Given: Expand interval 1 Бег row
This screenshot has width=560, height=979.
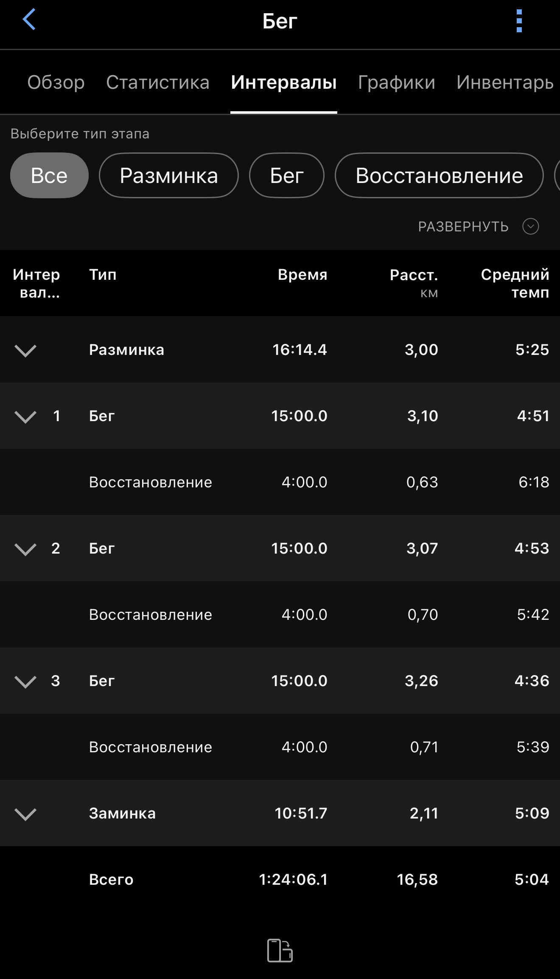Looking at the screenshot, I should pyautogui.click(x=25, y=416).
